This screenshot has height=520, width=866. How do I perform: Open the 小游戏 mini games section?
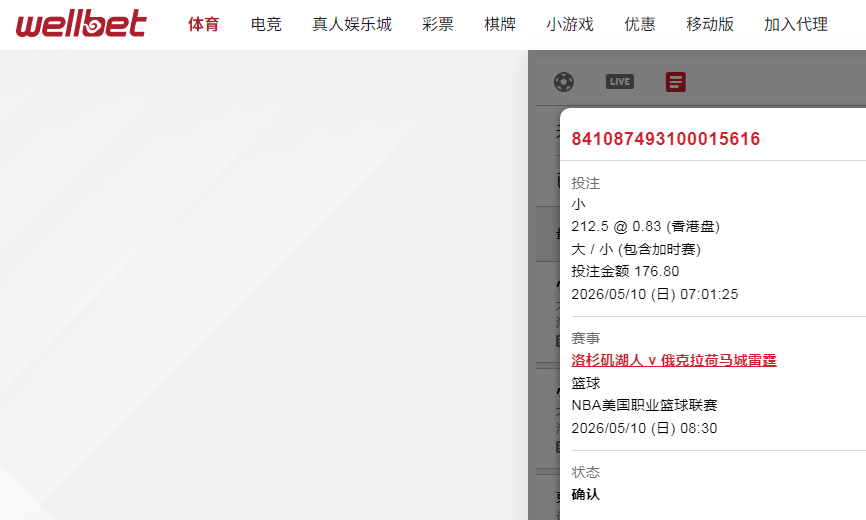(x=570, y=24)
